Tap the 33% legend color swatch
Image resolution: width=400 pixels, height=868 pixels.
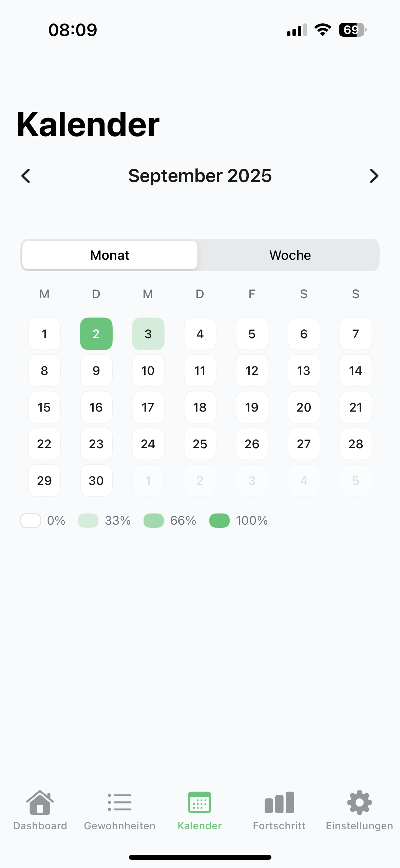pos(88,521)
